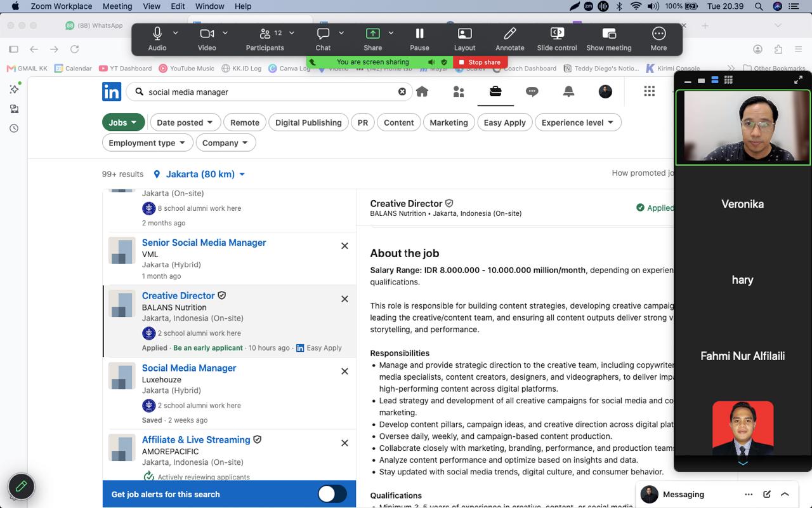Open the Meeting menu in menu bar
Viewport: 812px width, 508px height.
[117, 6]
